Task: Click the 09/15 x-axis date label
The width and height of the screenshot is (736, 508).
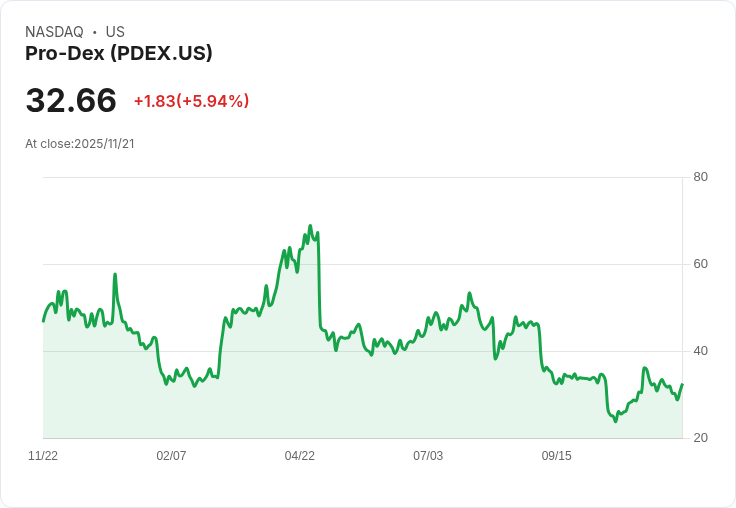Action: [557, 456]
